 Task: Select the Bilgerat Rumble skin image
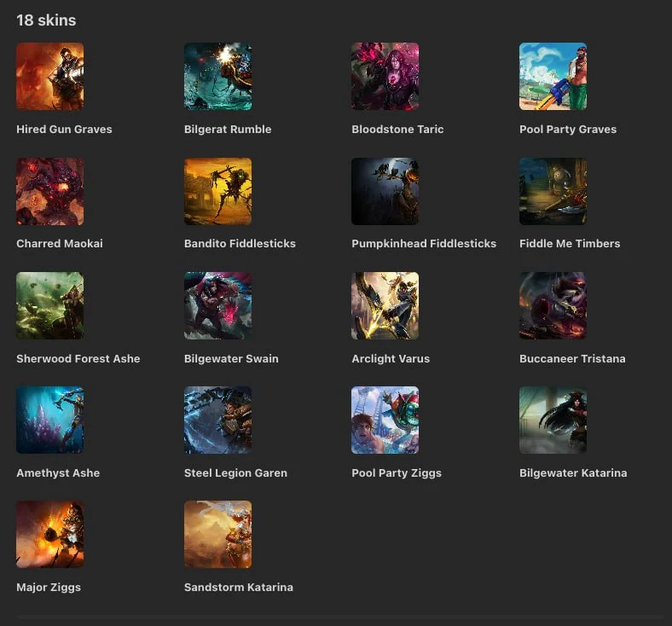pyautogui.click(x=218, y=76)
